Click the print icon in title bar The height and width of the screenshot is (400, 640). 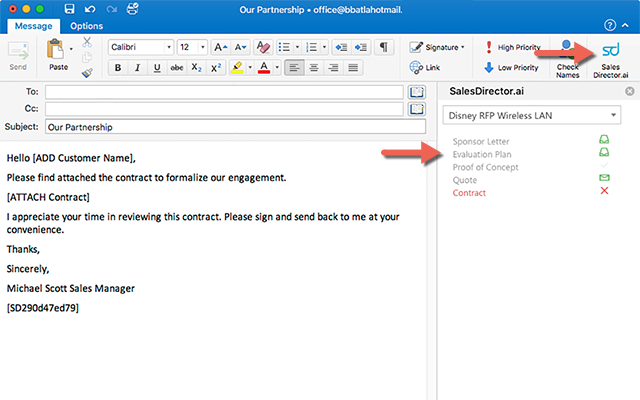point(133,9)
